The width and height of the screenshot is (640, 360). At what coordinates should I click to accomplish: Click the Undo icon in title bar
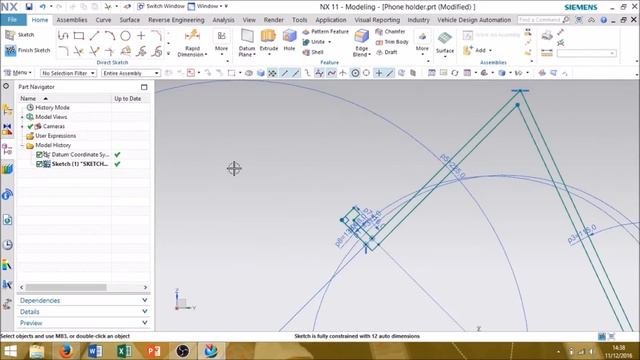[x=42, y=7]
